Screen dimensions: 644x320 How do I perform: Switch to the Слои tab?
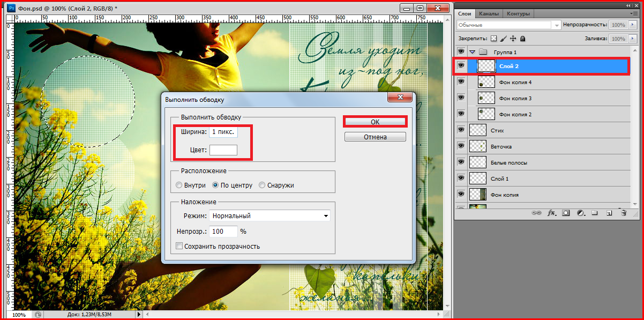[464, 14]
